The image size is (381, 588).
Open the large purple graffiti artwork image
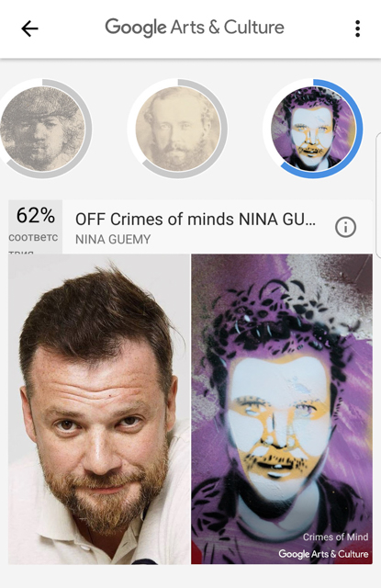pyautogui.click(x=282, y=409)
